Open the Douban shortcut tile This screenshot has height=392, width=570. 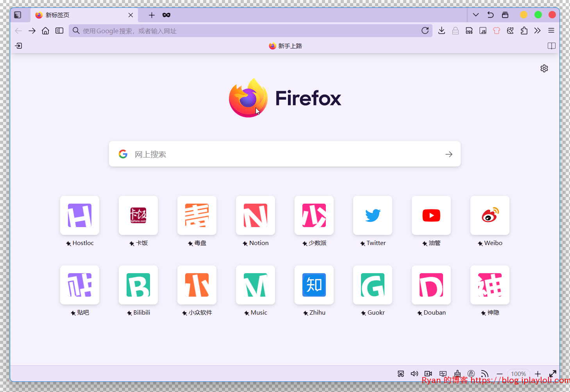431,285
